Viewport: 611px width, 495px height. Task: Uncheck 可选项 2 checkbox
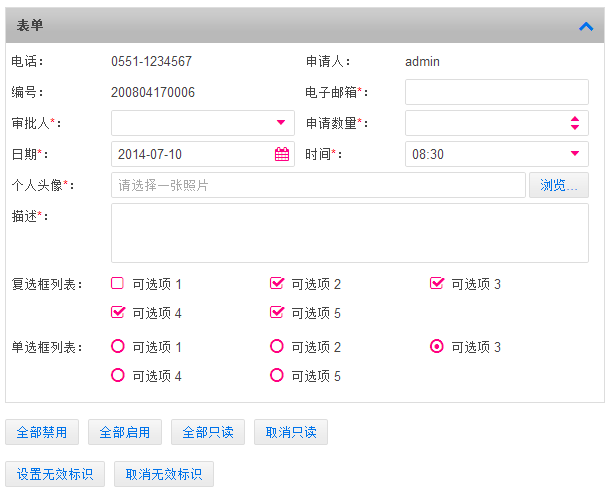point(277,283)
